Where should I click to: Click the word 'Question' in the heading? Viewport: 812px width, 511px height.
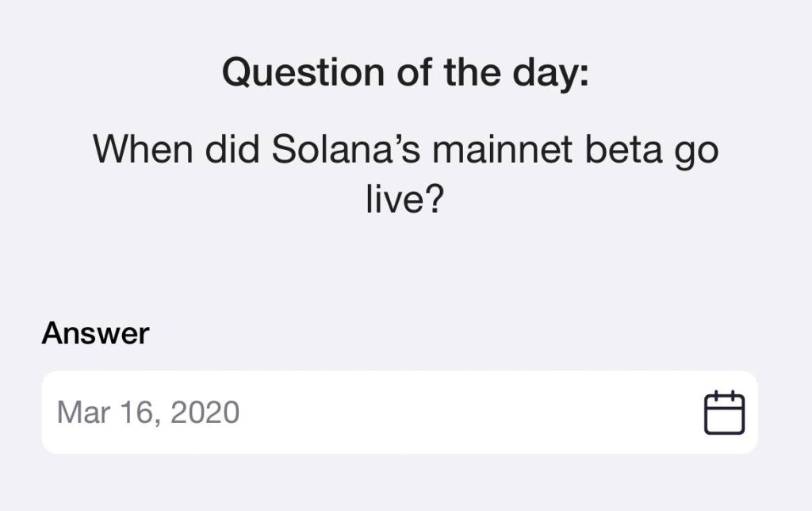[303, 72]
